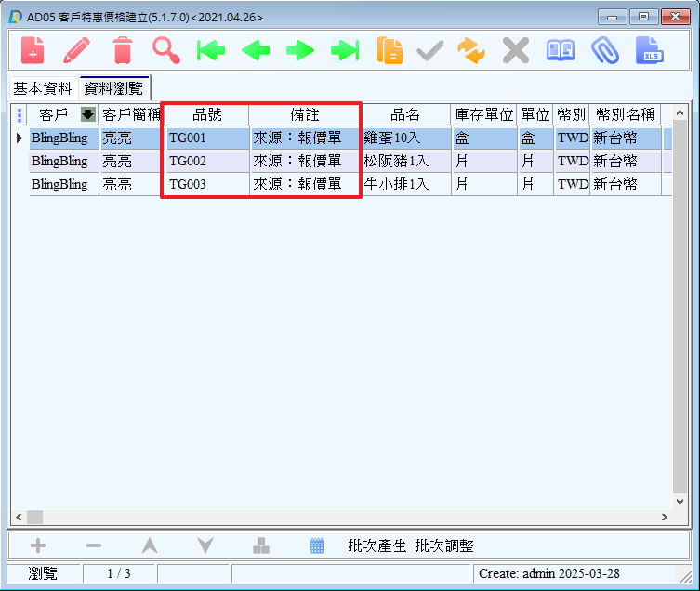Viewport: 700px width, 591px height.
Task: Open search with the magnifier icon
Action: [166, 50]
